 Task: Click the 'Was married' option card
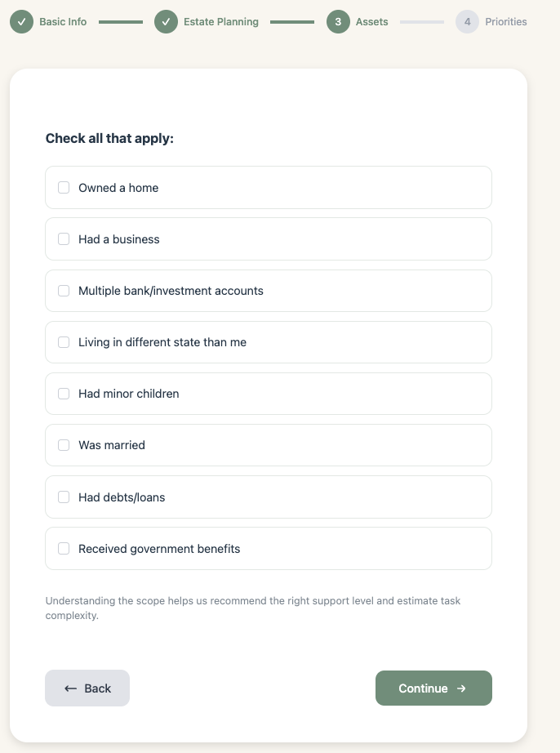coord(269,444)
